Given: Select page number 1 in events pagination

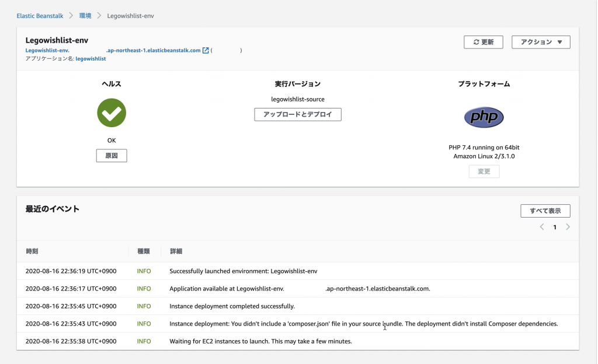Looking at the screenshot, I should click(555, 228).
